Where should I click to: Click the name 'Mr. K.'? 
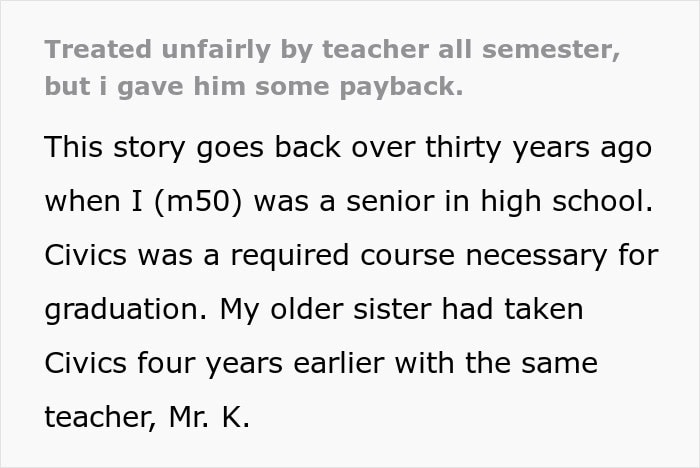pyautogui.click(x=209, y=418)
